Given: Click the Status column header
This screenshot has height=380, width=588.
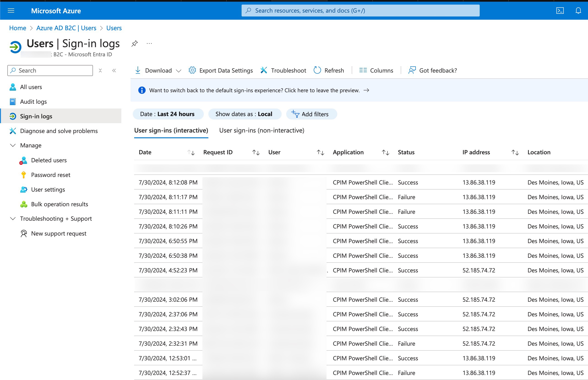Looking at the screenshot, I should point(406,152).
